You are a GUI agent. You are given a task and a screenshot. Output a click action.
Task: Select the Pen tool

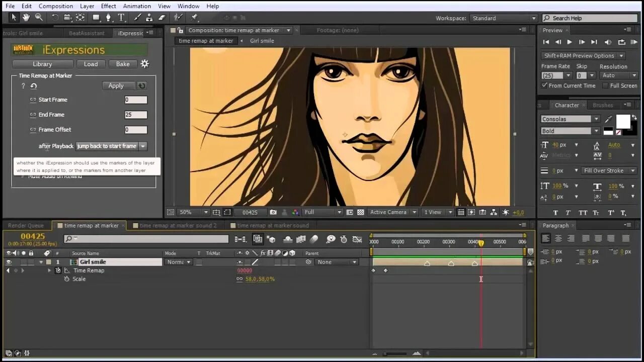[108, 18]
